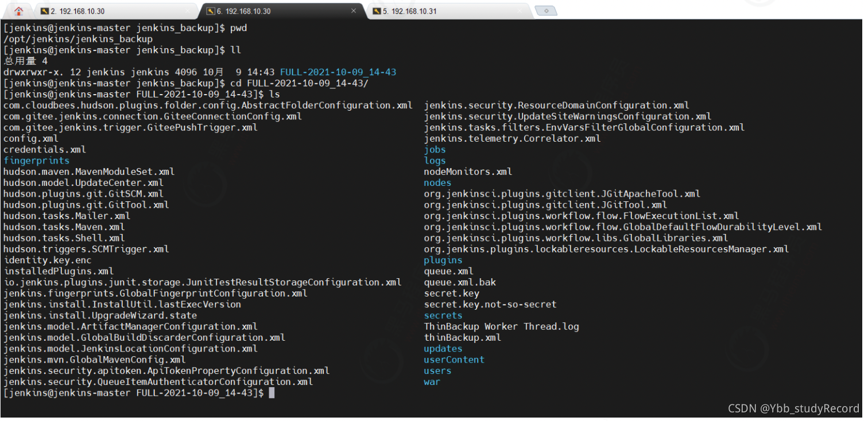Click nodeMonitors.xml file name

click(468, 171)
